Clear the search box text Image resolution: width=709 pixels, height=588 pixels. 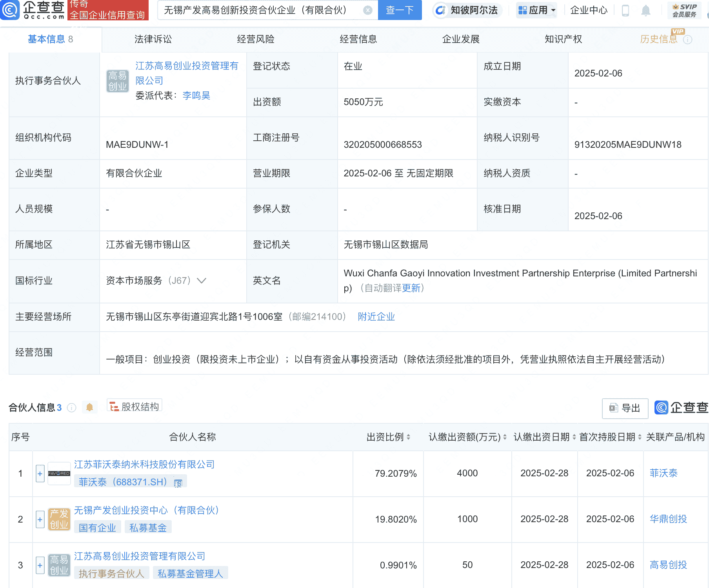tap(367, 10)
